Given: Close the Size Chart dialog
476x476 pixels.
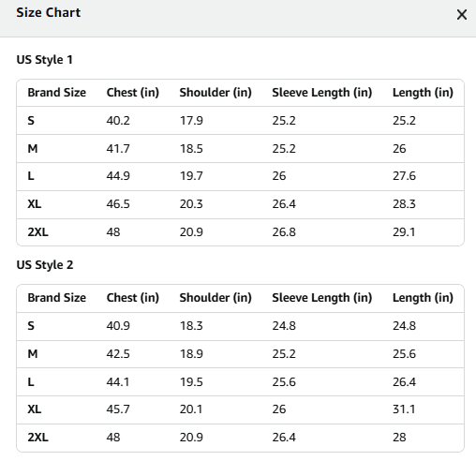Looking at the screenshot, I should click(462, 15).
